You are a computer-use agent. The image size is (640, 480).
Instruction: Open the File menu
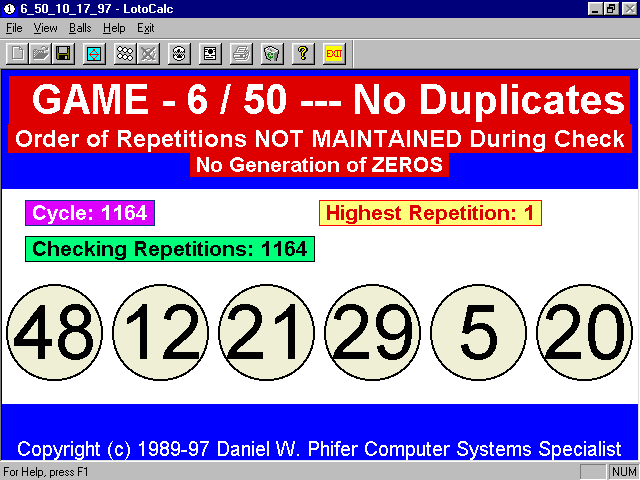pyautogui.click(x=14, y=28)
